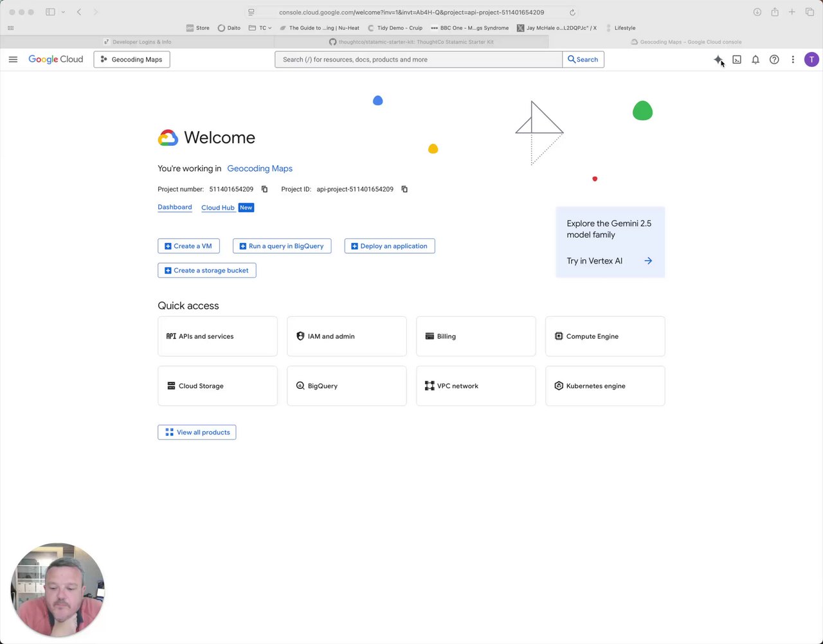Switch to ThoughtCo Statamic Starter Kit tab
Image resolution: width=823 pixels, height=644 pixels.
coord(411,42)
